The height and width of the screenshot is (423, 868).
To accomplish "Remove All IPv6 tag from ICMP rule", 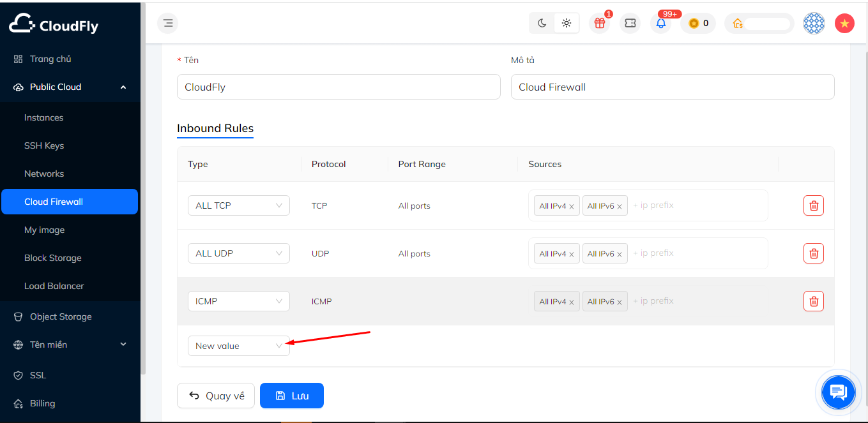I will pos(620,302).
